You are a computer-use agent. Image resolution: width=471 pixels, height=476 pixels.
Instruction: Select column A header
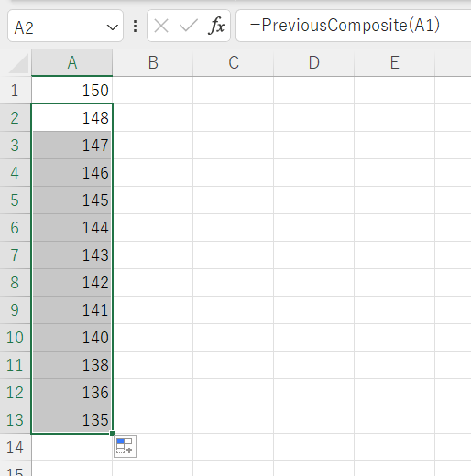pyautogui.click(x=72, y=63)
